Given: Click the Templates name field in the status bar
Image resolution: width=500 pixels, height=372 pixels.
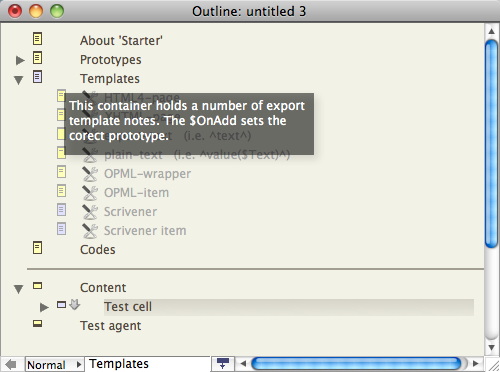Looking at the screenshot, I should pos(147,364).
